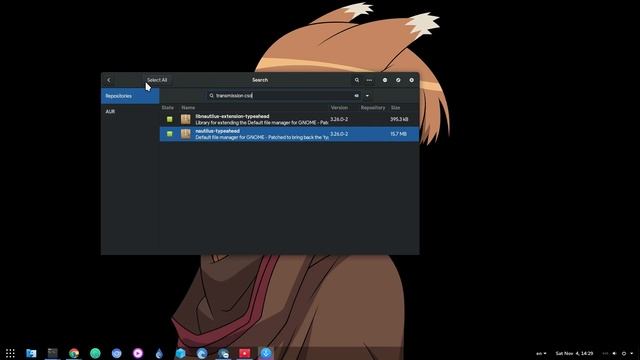Open the blue swirl app in dock
Viewport: 640px width, 360px height.
202,353
